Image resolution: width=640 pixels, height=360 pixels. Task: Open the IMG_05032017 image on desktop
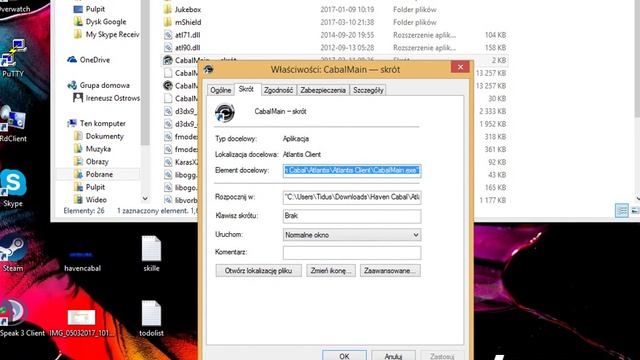[82, 322]
